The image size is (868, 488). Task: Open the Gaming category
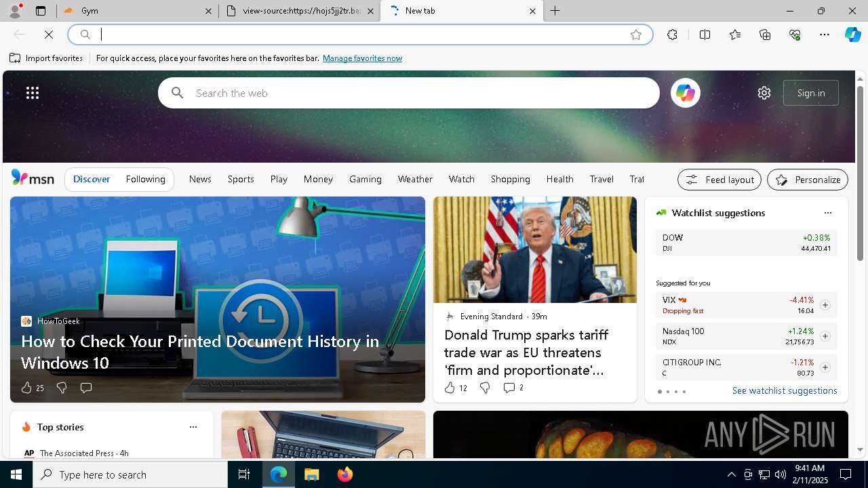366,179
